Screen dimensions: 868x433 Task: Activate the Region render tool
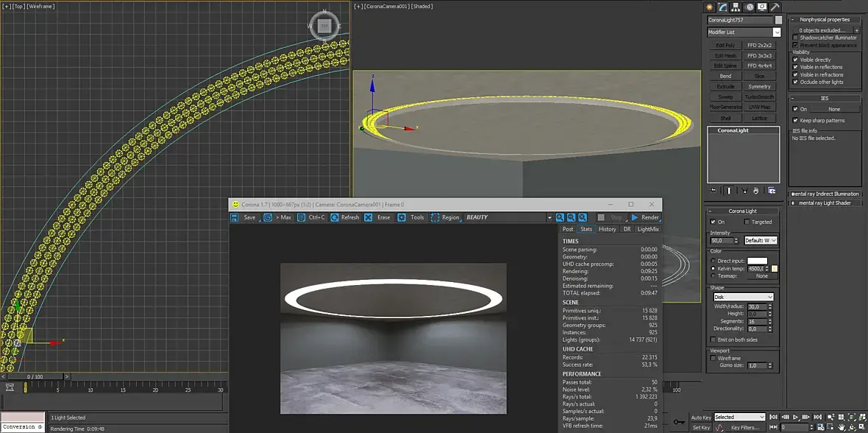435,217
